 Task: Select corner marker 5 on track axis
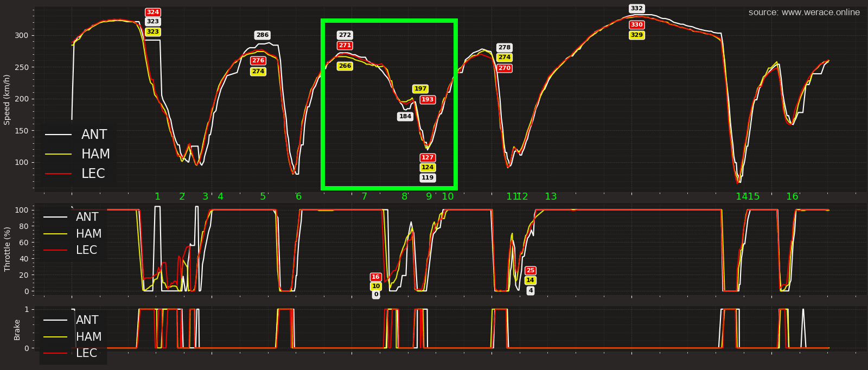click(263, 196)
